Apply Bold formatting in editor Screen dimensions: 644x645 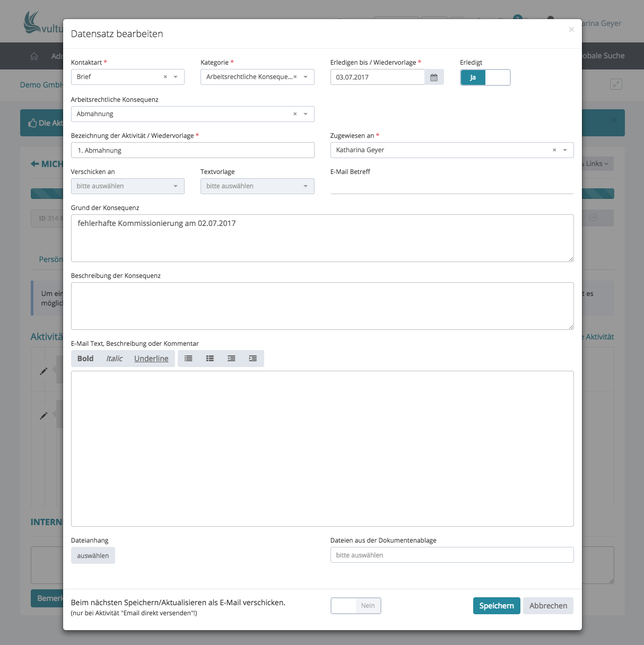85,359
